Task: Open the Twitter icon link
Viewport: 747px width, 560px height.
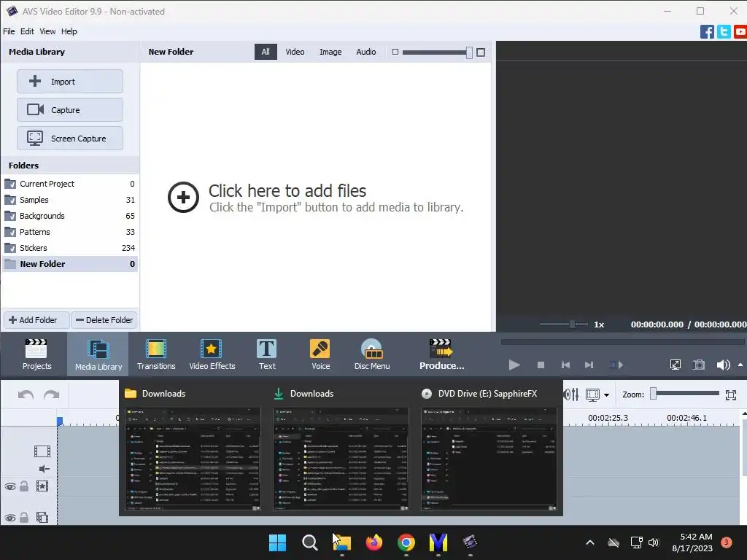Action: 724,32
